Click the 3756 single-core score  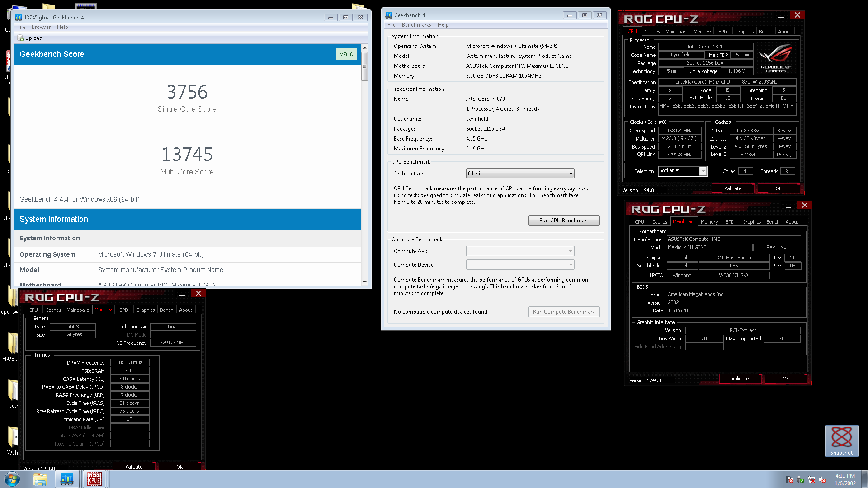[x=187, y=92]
